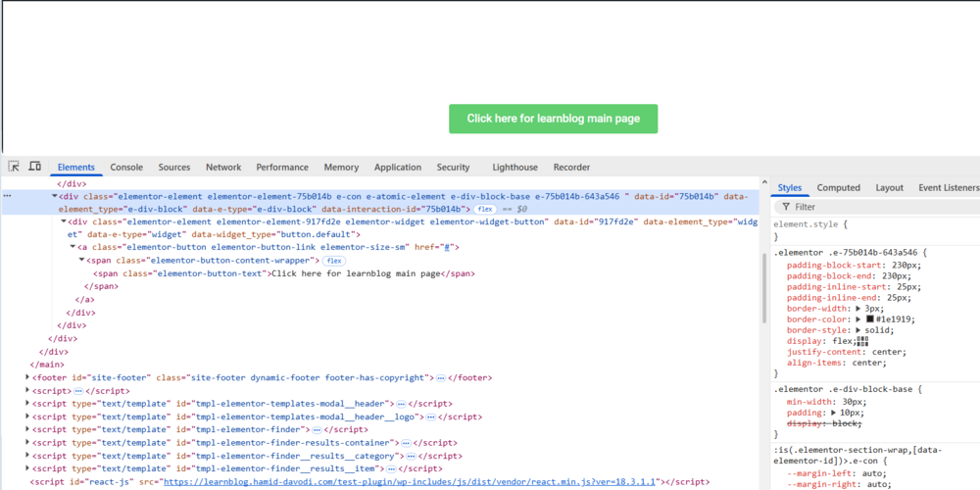The image size is (980, 490).
Task: Expand ellipsis in tmpl-elementor-finder script
Action: pyautogui.click(x=317, y=430)
